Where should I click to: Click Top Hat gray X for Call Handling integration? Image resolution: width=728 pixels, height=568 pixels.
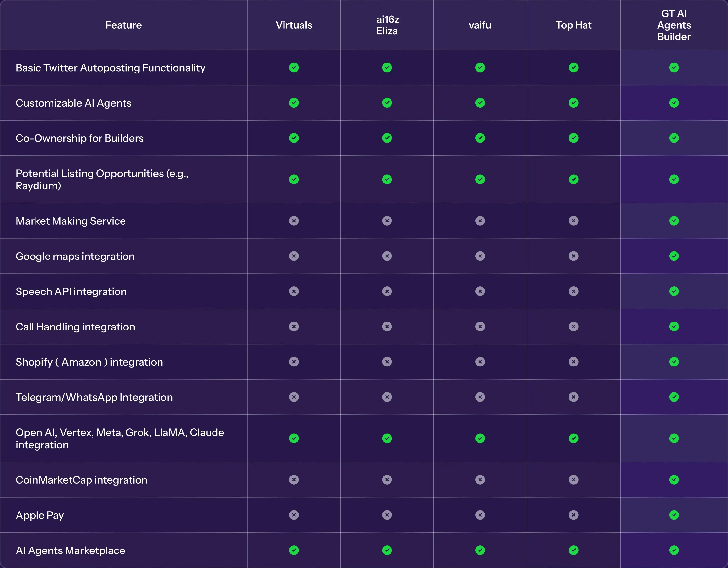click(573, 327)
